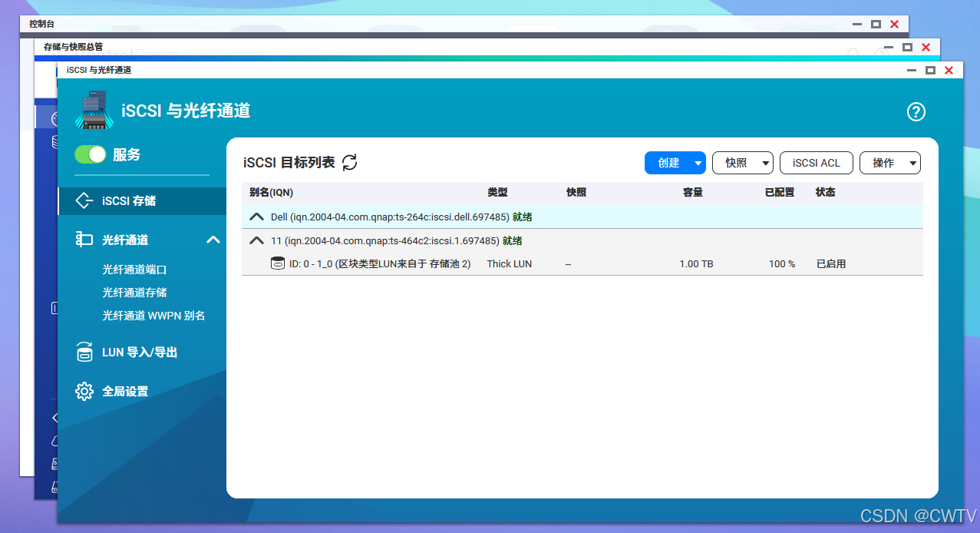Click the iSCSI 目标列表 heading

point(289,162)
